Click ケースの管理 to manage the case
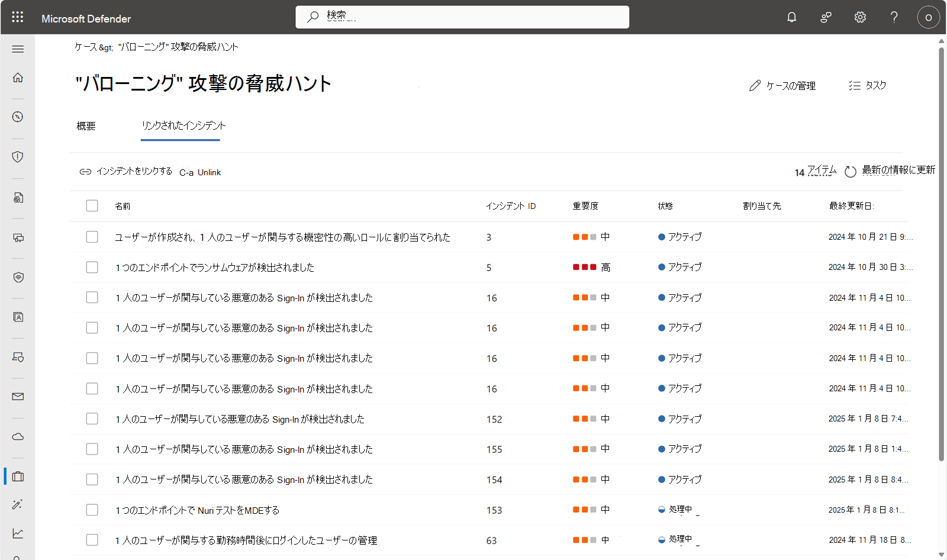 tap(782, 85)
